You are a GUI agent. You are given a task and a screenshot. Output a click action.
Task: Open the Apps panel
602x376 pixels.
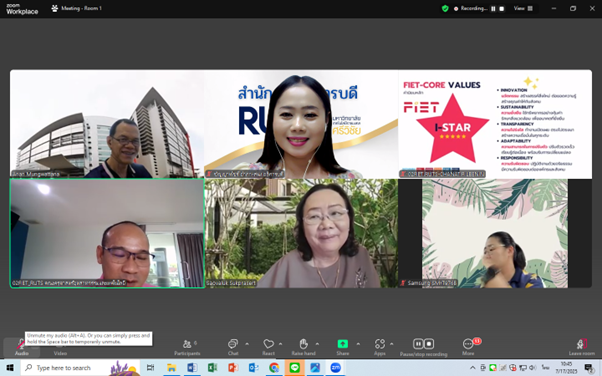[x=380, y=347]
